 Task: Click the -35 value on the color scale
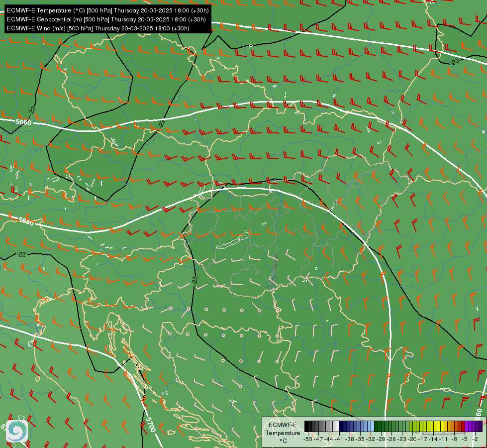coord(360,439)
